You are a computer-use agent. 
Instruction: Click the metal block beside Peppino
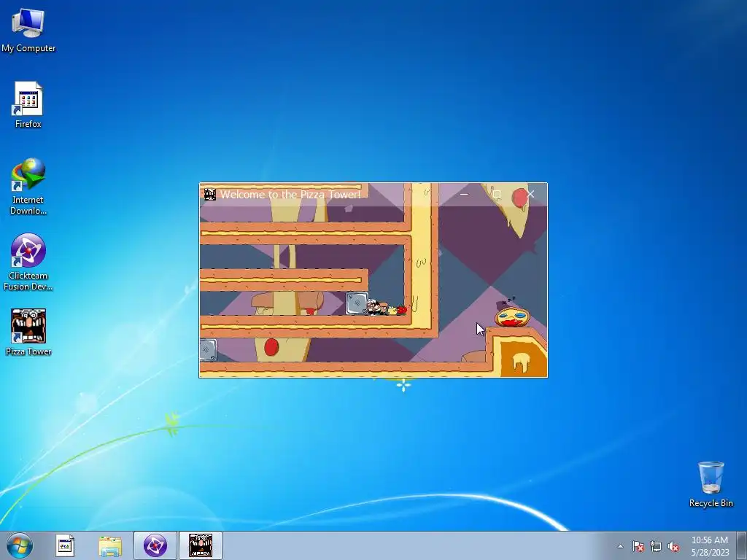356,303
